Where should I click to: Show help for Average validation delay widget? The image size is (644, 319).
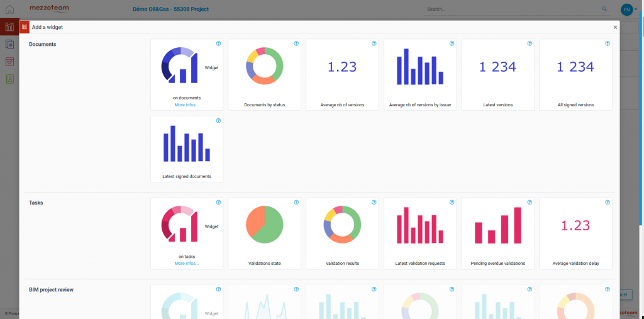[608, 202]
